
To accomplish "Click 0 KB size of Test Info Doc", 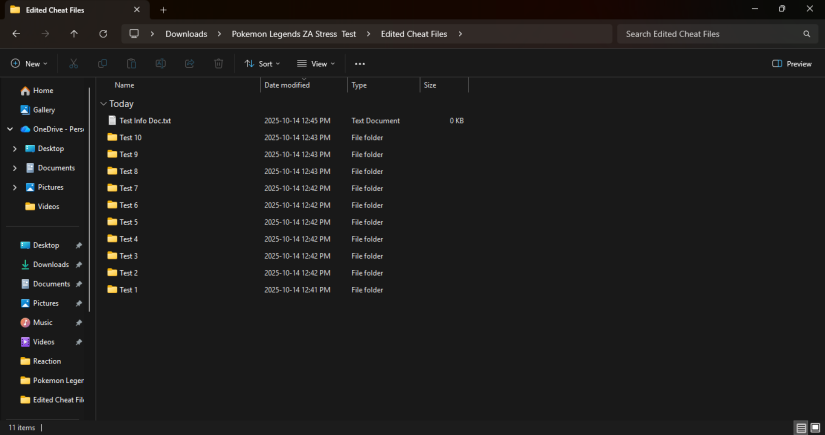I will [456, 120].
